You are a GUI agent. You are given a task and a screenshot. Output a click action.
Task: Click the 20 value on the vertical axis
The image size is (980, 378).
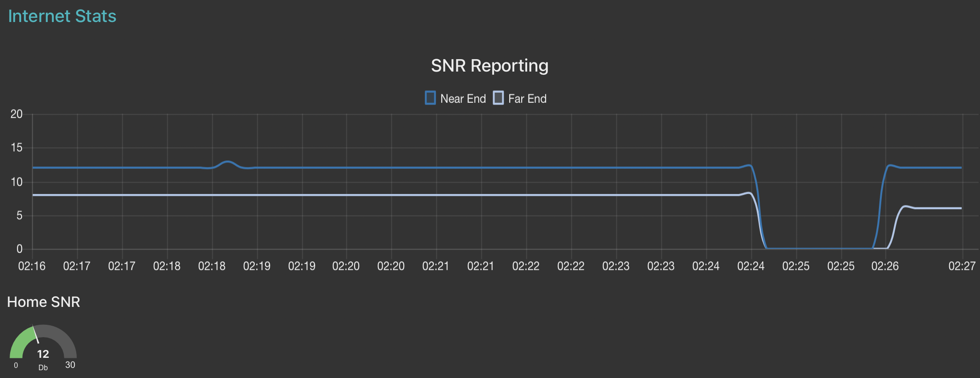pyautogui.click(x=17, y=114)
